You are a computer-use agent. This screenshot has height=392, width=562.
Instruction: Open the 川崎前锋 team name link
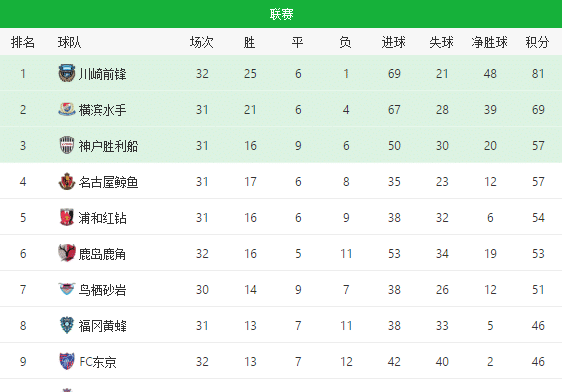[x=103, y=74]
